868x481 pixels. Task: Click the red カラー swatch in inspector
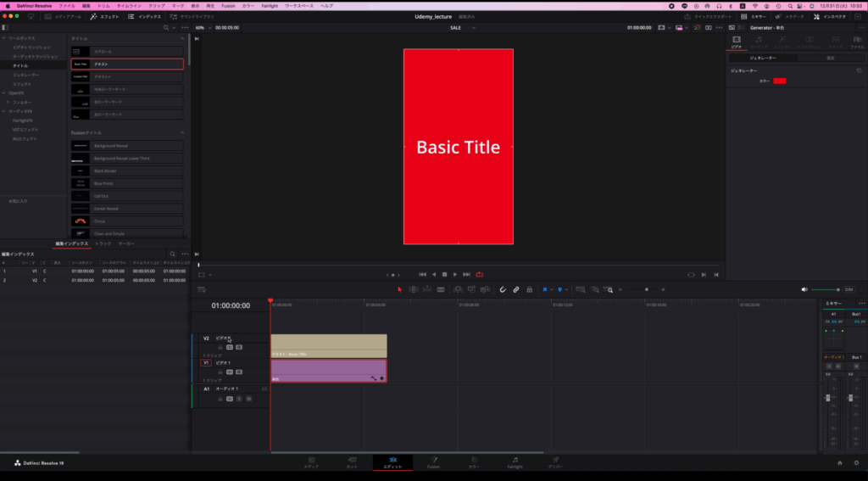click(779, 81)
